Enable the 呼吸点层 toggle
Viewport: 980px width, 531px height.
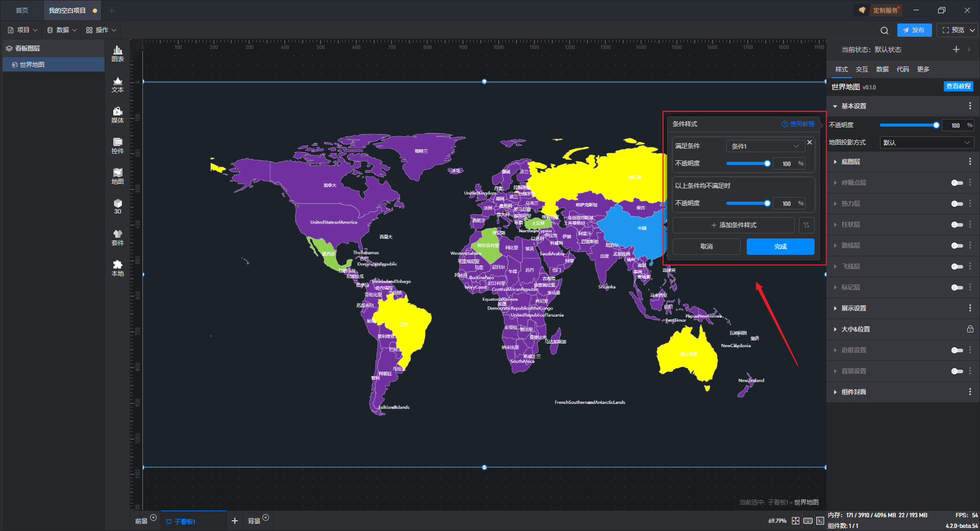coord(957,183)
